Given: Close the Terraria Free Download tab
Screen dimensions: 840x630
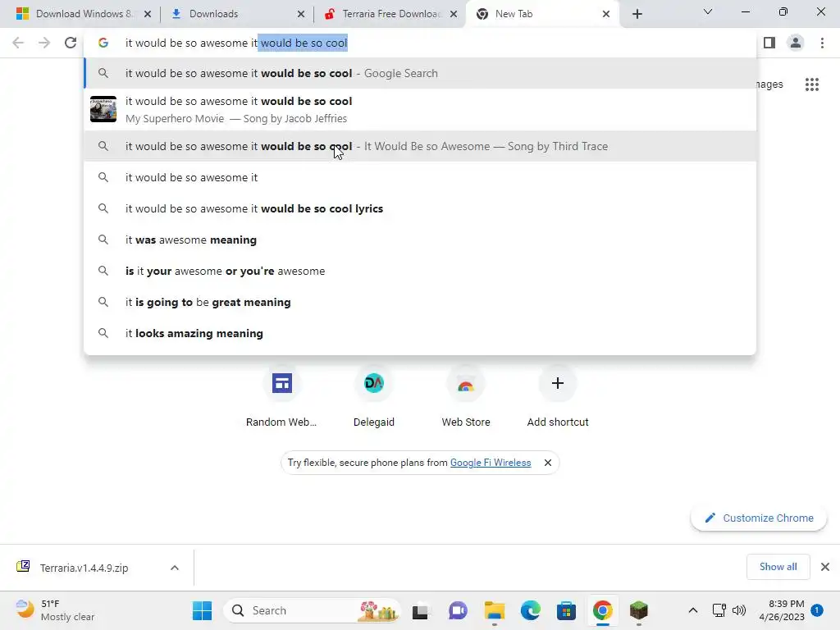Looking at the screenshot, I should coord(454,14).
